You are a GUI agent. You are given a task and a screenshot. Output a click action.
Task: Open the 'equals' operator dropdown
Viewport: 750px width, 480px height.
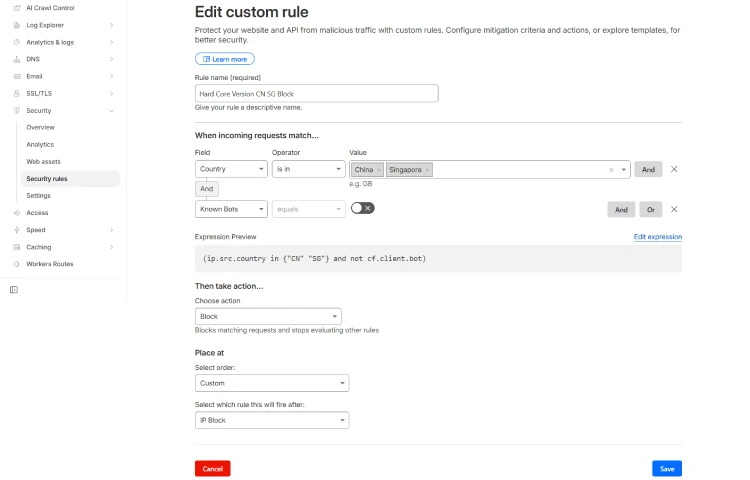[309, 209]
